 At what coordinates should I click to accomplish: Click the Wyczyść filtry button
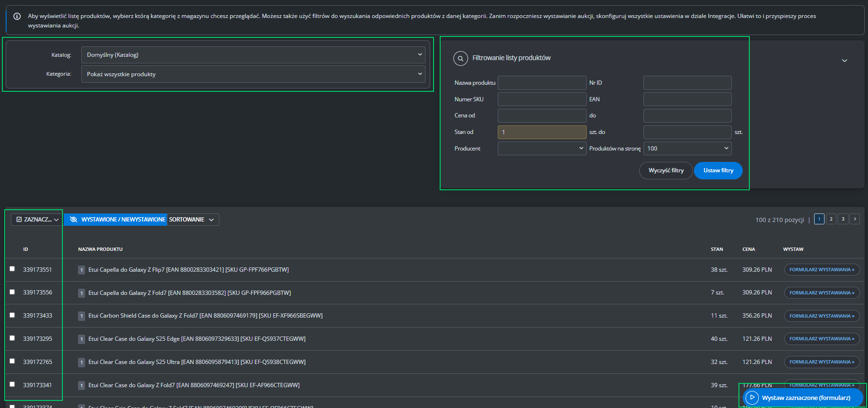click(x=666, y=171)
